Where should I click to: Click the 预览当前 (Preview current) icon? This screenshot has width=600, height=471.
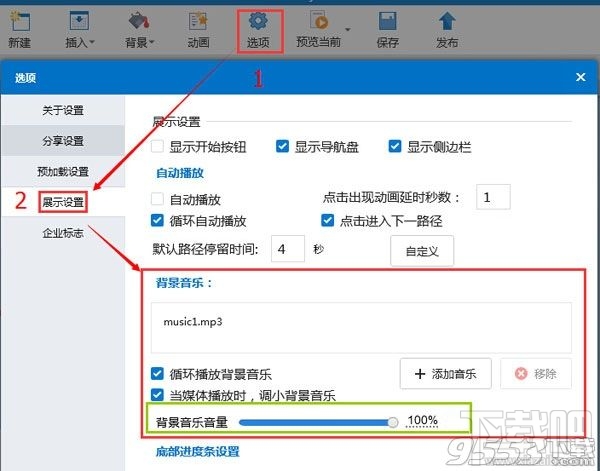tap(319, 21)
